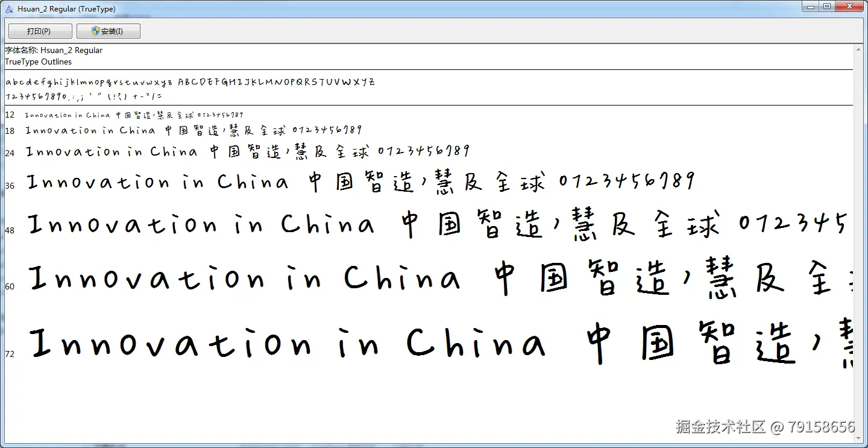Click the size 72 label
Image resolution: width=868 pixels, height=448 pixels.
pos(10,354)
